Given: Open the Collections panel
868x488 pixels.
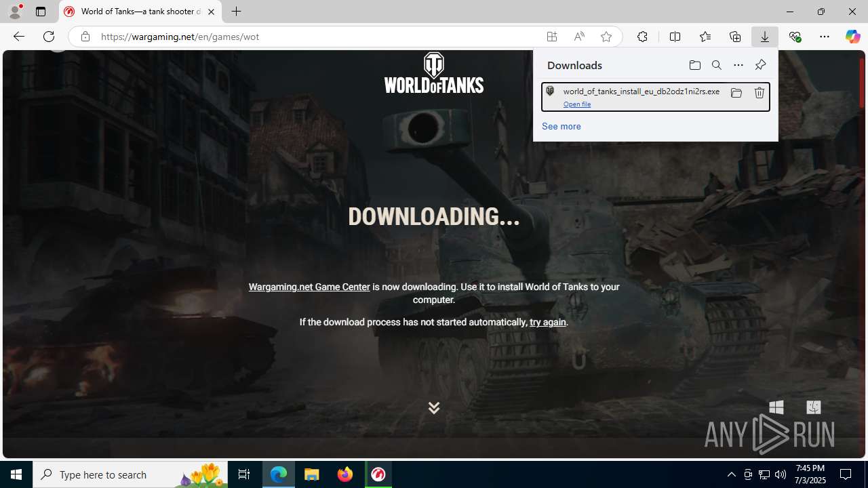Looking at the screenshot, I should (x=735, y=37).
